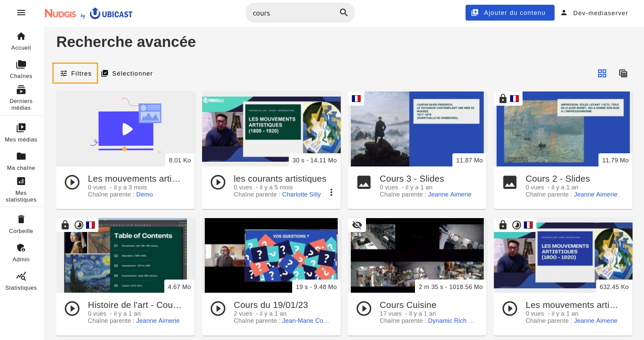Click lock icon on 632.45 Ko video

(x=503, y=225)
